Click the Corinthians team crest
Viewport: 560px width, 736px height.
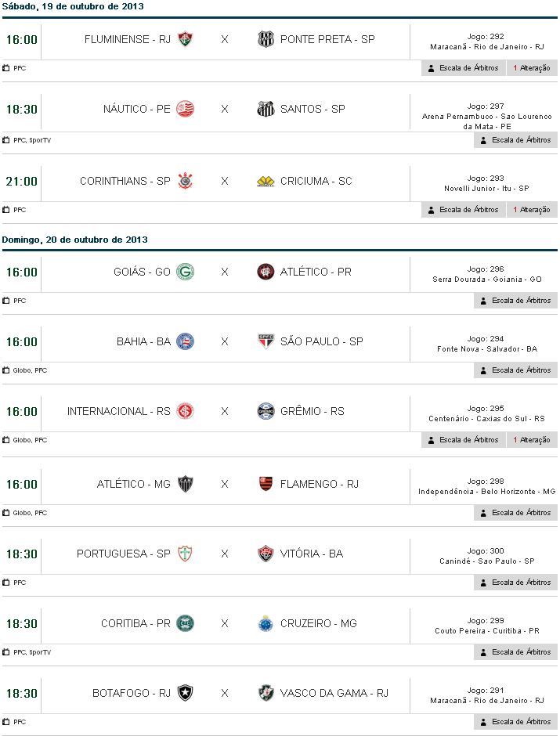[x=185, y=181]
